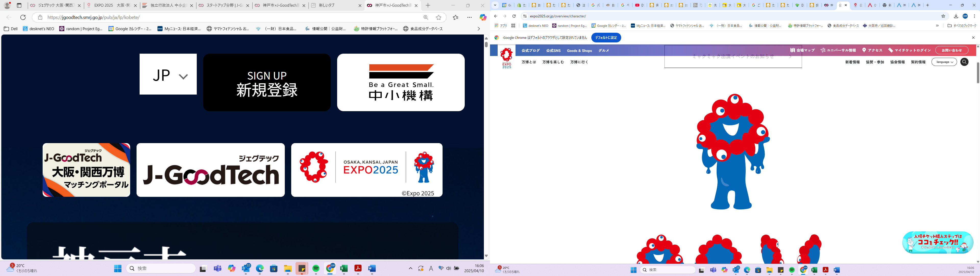980x276 pixels.
Task: Open Microsoft Teams on the left taskbar
Action: click(218, 269)
